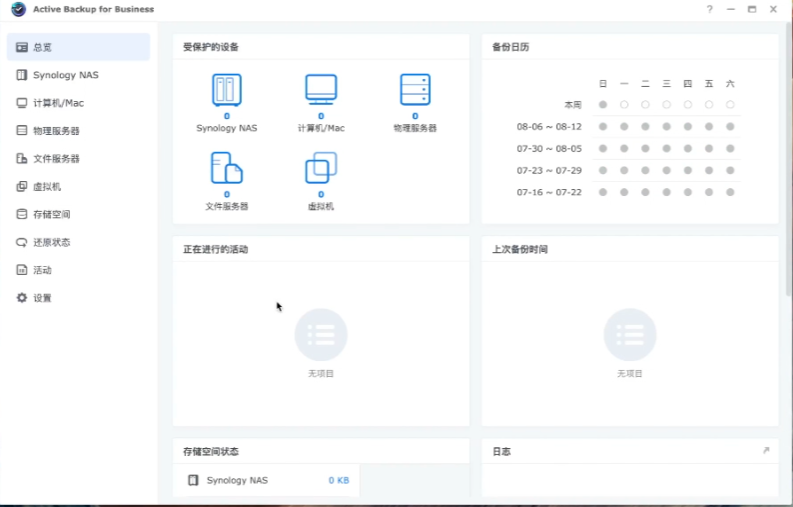Click the 0 KB storage size link

click(338, 481)
